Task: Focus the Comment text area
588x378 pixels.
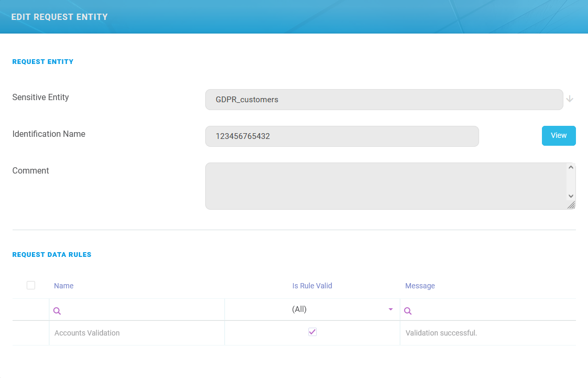Action: [385, 186]
